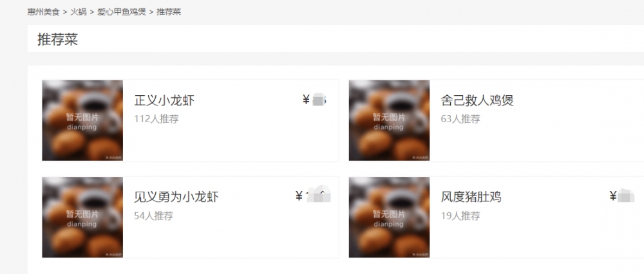Open dish title 舍己救人鸡煲

click(477, 100)
